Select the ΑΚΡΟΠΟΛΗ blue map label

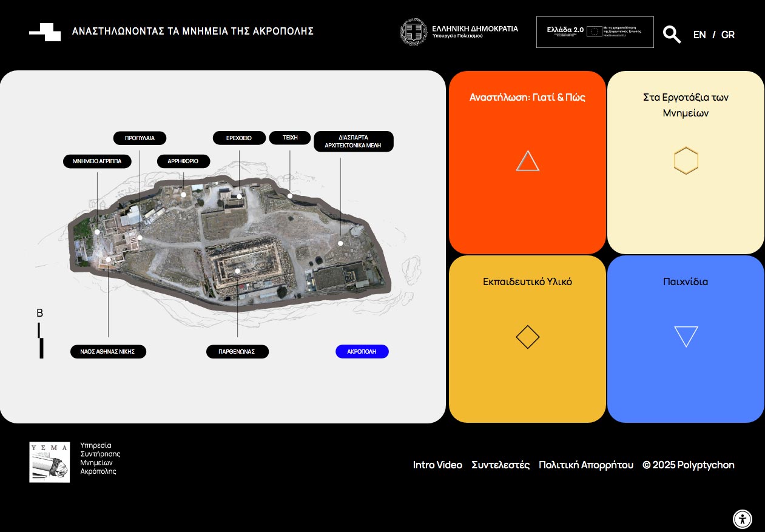[x=362, y=352]
